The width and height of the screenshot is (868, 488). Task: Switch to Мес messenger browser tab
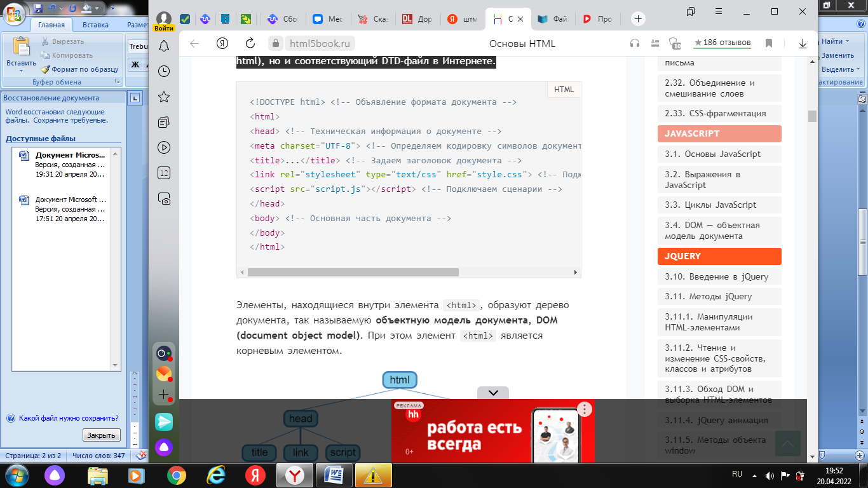click(327, 19)
